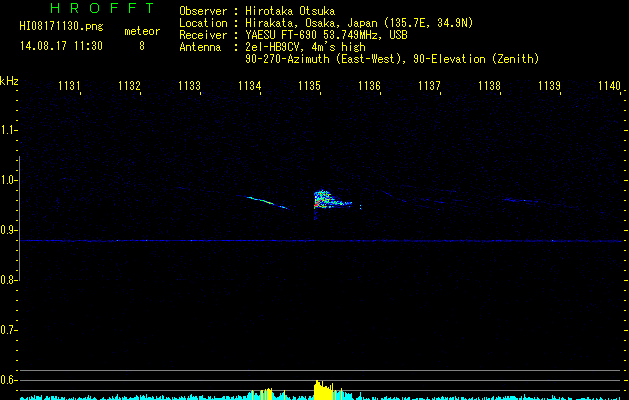629x400 pixels.
Task: Click the 0.9 kHz frequency label
Action: pos(8,230)
